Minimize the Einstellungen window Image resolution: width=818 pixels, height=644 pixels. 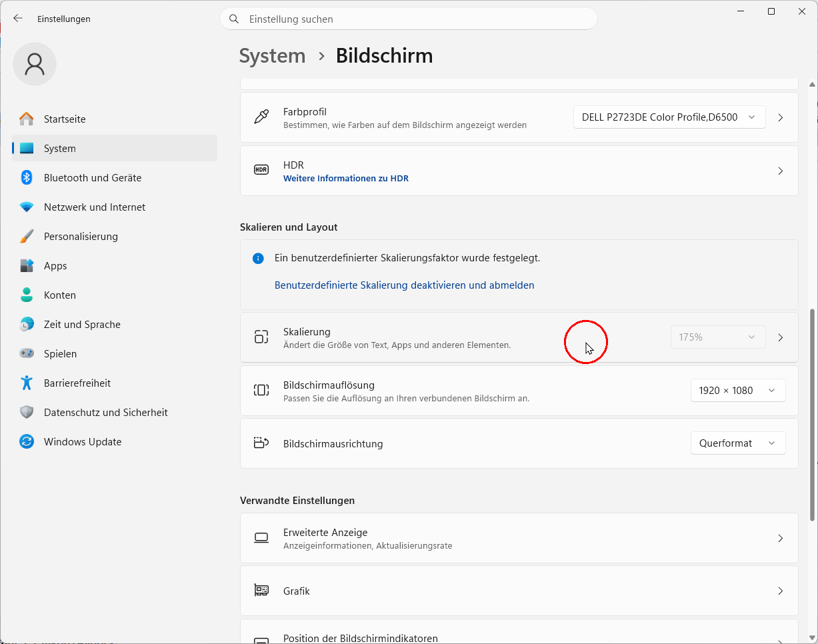point(741,11)
